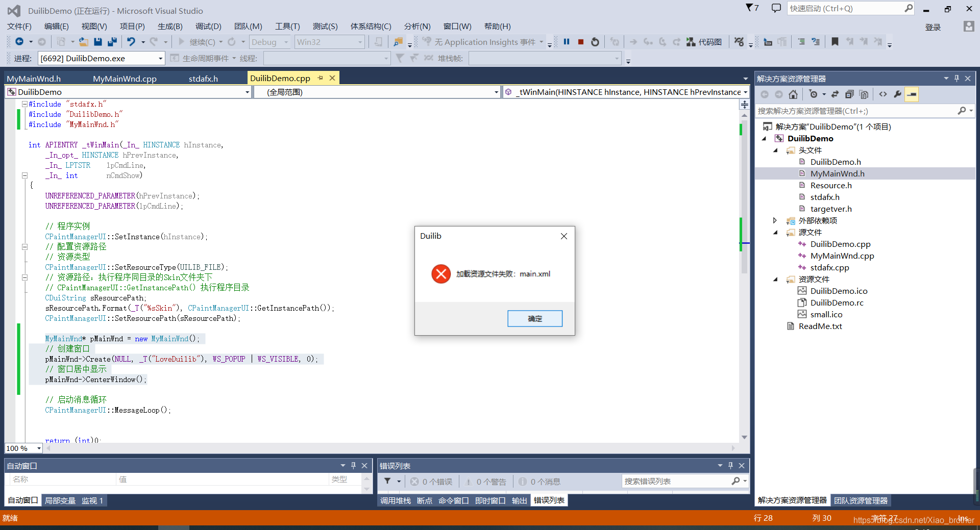Click the Save All icon
Viewport: 980px width, 530px height.
[112, 42]
